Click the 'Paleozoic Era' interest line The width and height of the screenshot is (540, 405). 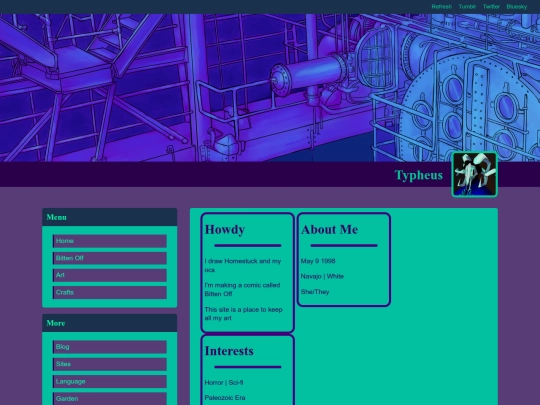click(225, 398)
